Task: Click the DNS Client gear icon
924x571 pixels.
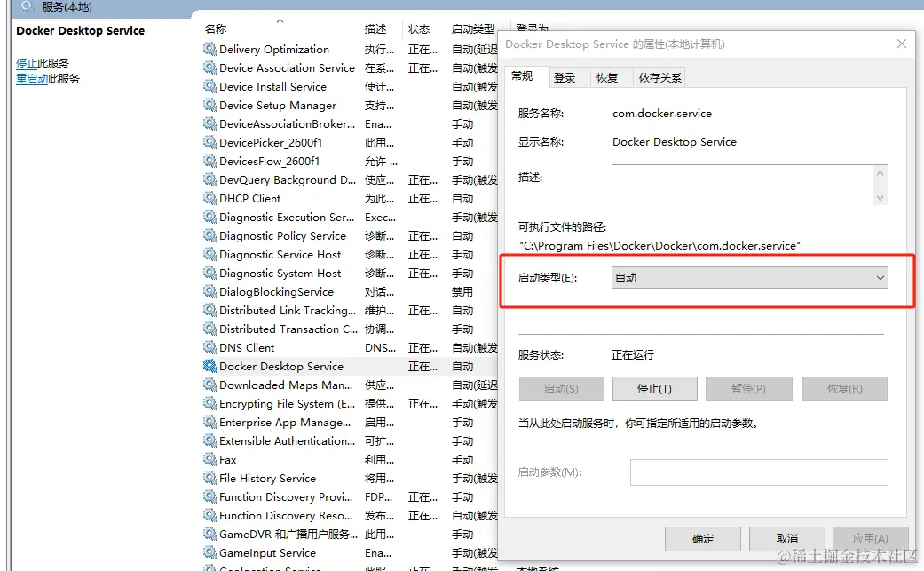Action: point(209,348)
